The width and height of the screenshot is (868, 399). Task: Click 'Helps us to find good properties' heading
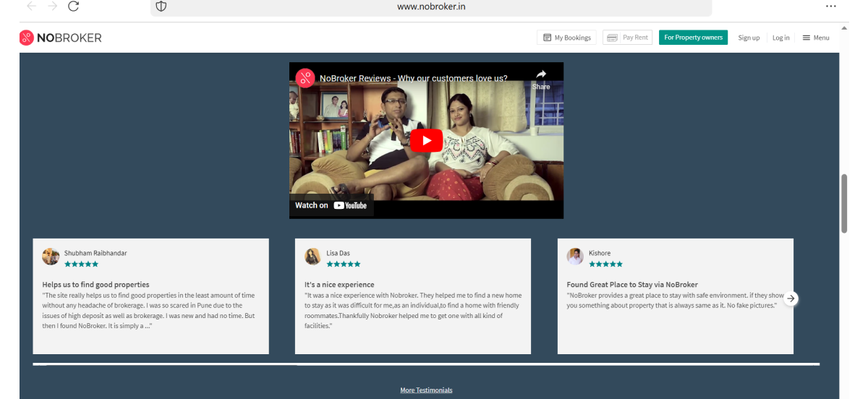pyautogui.click(x=95, y=285)
